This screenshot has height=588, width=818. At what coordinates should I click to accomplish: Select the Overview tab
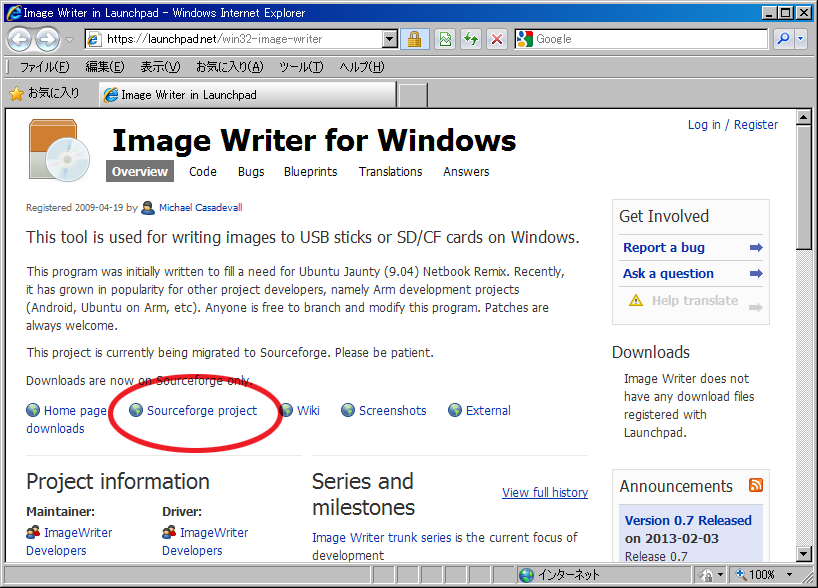point(140,172)
